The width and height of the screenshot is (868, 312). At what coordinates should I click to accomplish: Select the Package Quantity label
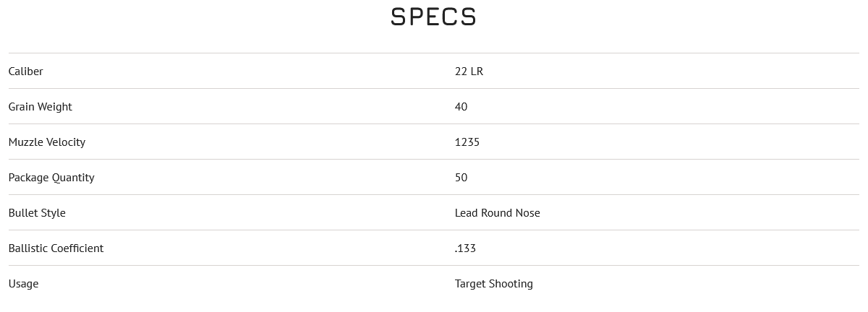[51, 178]
